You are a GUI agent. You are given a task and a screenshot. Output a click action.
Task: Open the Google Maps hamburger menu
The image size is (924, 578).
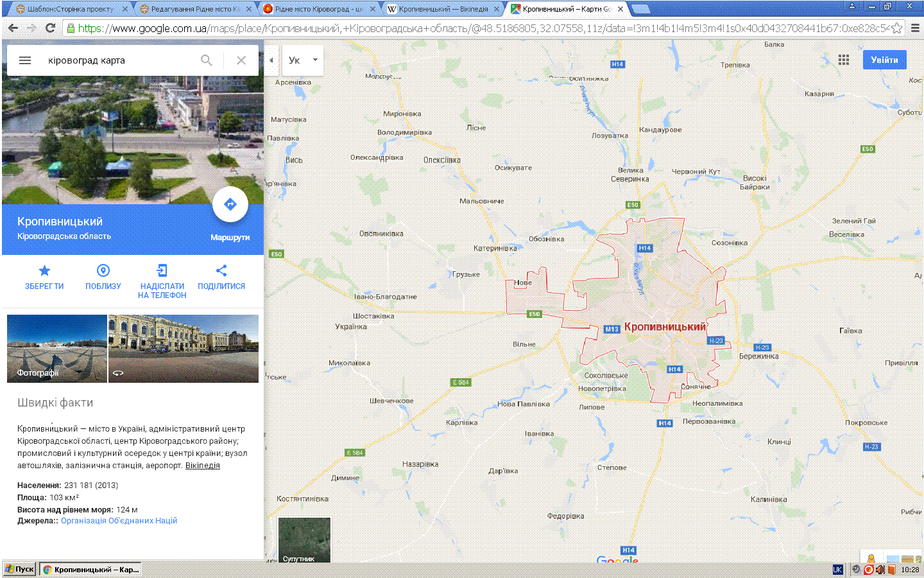(25, 60)
